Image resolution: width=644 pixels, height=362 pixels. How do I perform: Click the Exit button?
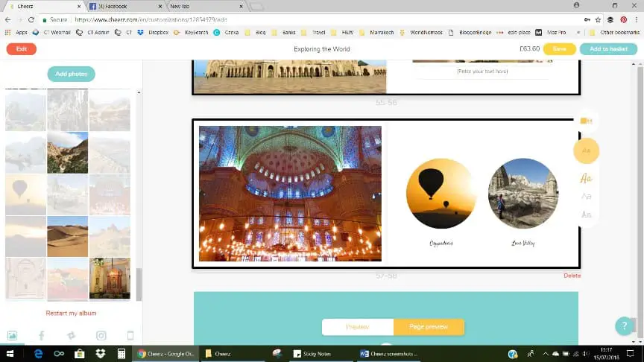pyautogui.click(x=22, y=49)
